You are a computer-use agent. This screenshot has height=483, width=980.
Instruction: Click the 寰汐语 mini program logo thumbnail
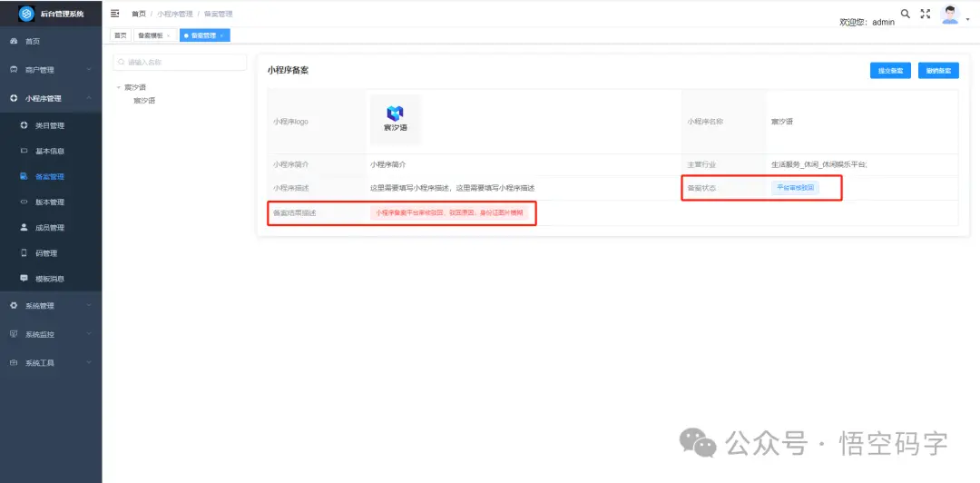(395, 120)
